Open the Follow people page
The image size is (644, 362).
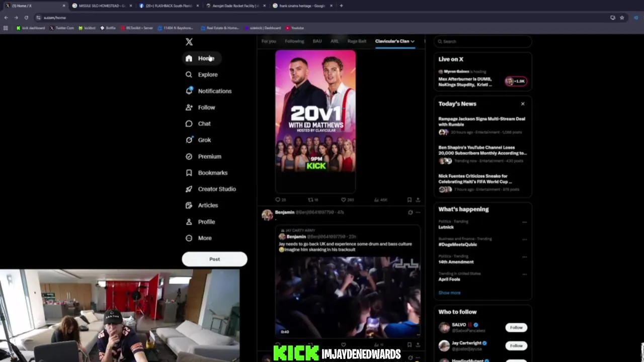click(200, 107)
